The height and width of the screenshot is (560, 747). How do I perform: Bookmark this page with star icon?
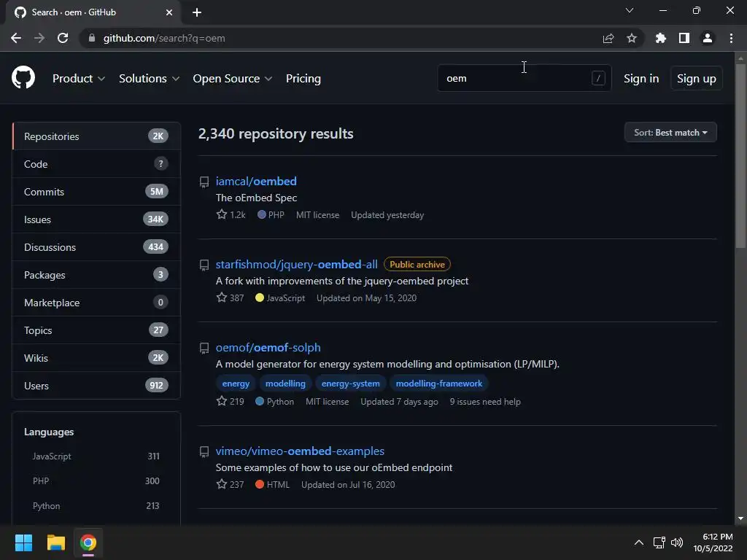point(632,38)
